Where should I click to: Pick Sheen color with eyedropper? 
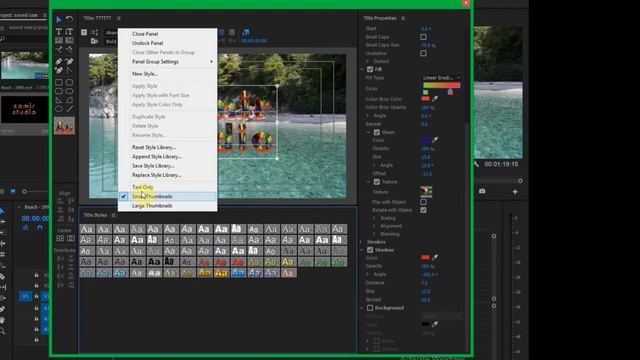tap(435, 140)
